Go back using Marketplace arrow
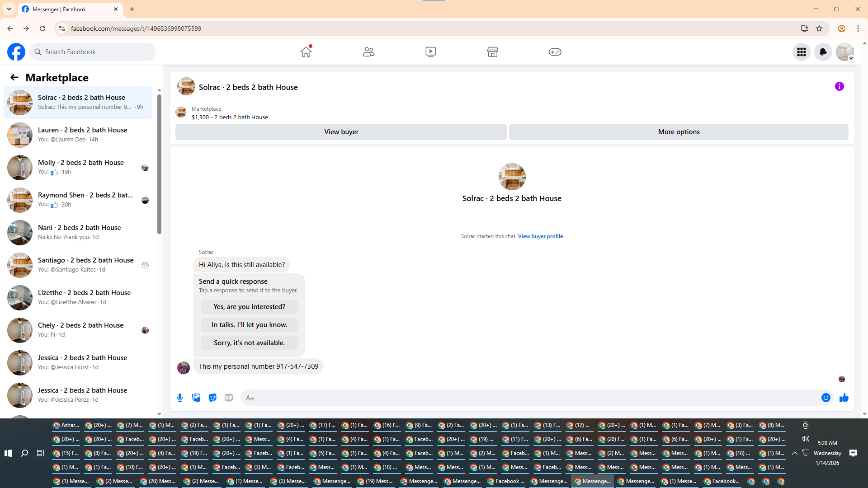The image size is (868, 488). (x=14, y=78)
